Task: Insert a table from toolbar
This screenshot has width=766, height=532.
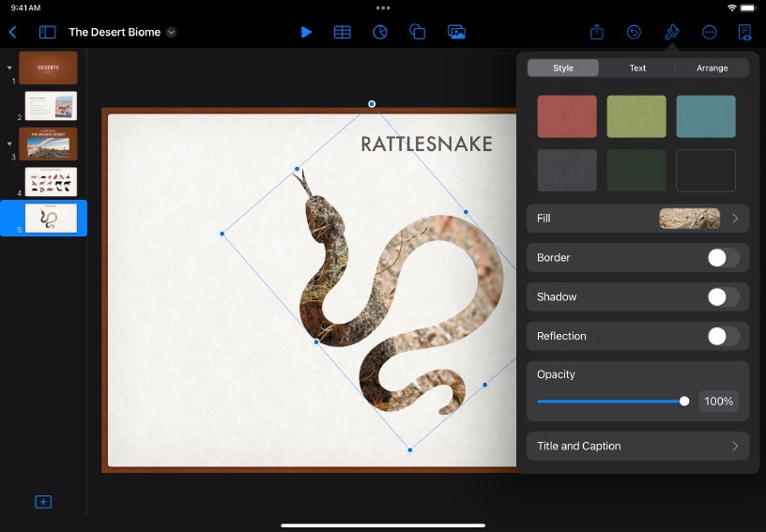Action: [x=343, y=32]
